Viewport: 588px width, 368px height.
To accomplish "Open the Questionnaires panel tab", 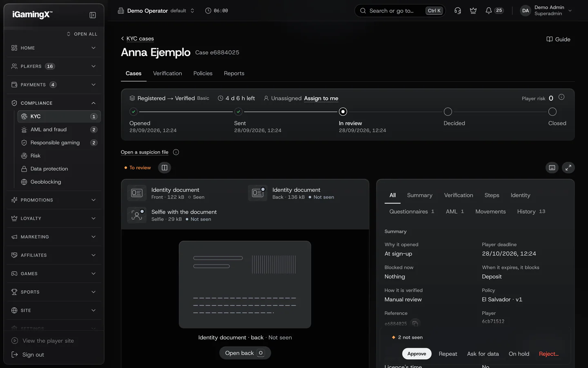I will pyautogui.click(x=412, y=211).
